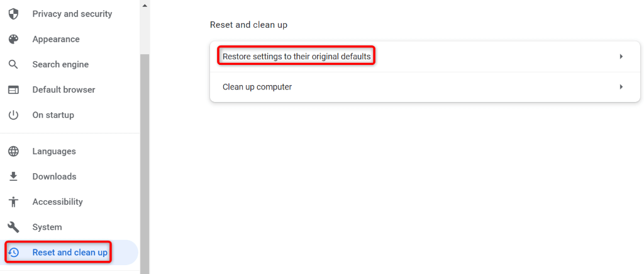Image resolution: width=644 pixels, height=274 pixels.
Task: Click the sidebar vertical scrollbar thumb
Action: pos(145,157)
